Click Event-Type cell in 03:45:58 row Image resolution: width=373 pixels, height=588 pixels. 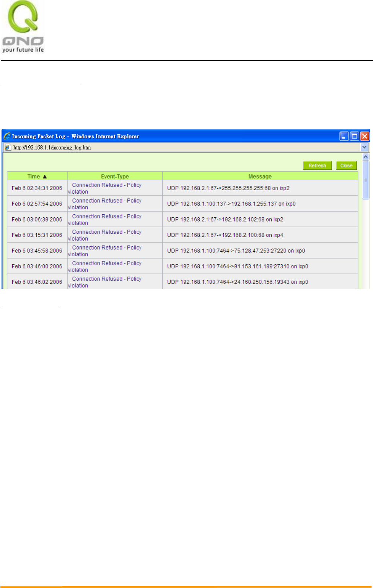115,251
